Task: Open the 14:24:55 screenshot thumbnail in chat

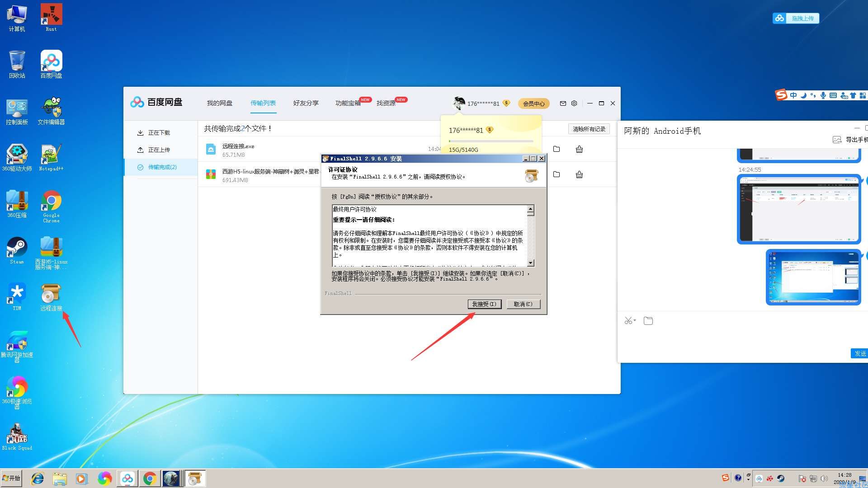Action: [799, 209]
